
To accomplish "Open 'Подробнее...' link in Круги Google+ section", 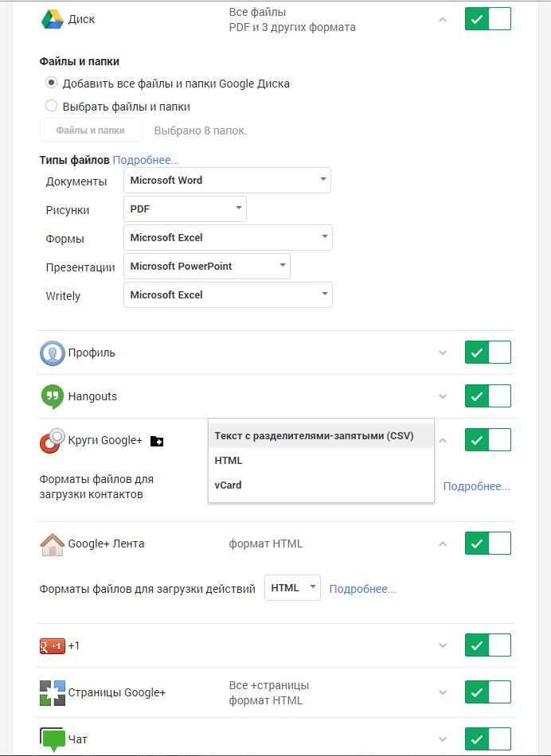I will point(477,486).
